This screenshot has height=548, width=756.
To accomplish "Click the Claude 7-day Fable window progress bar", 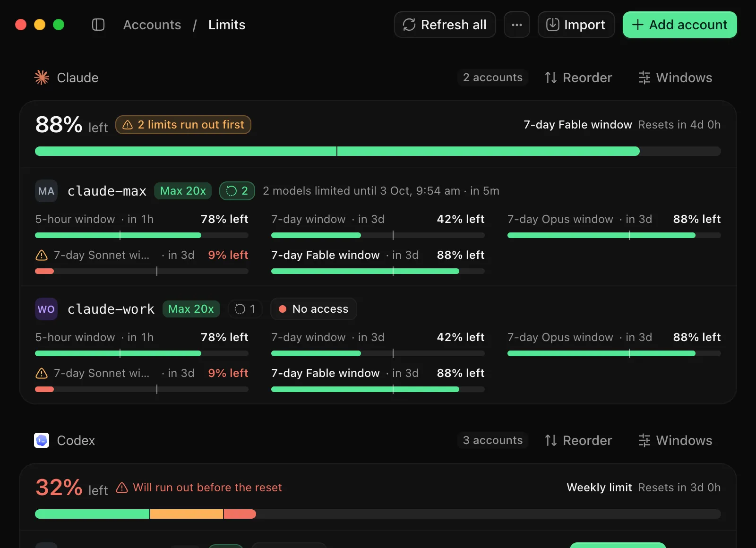I will pos(378,151).
